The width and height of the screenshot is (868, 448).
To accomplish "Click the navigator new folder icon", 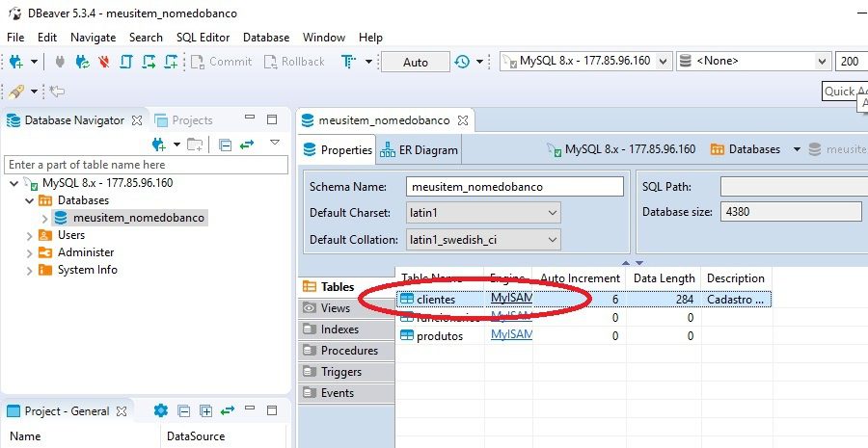I will [x=195, y=145].
